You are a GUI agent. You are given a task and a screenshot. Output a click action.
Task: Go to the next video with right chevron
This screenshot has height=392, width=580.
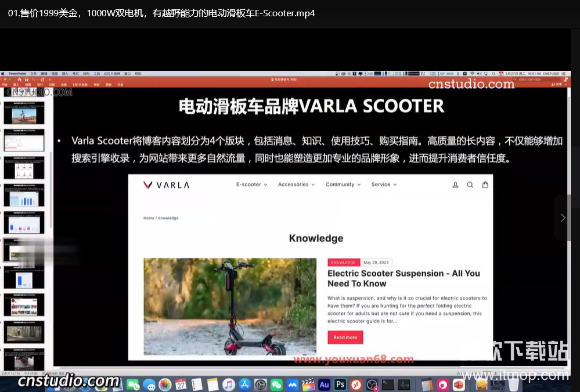563,218
